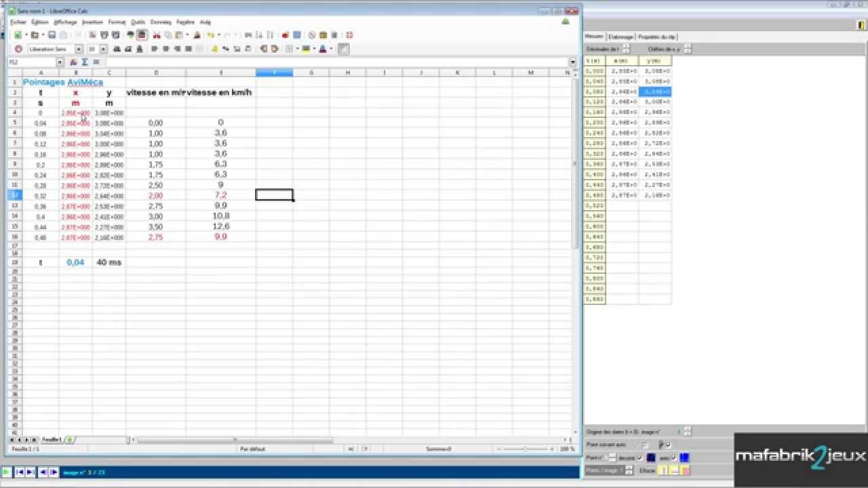Click the underline formatting icon
868x488 pixels.
140,49
